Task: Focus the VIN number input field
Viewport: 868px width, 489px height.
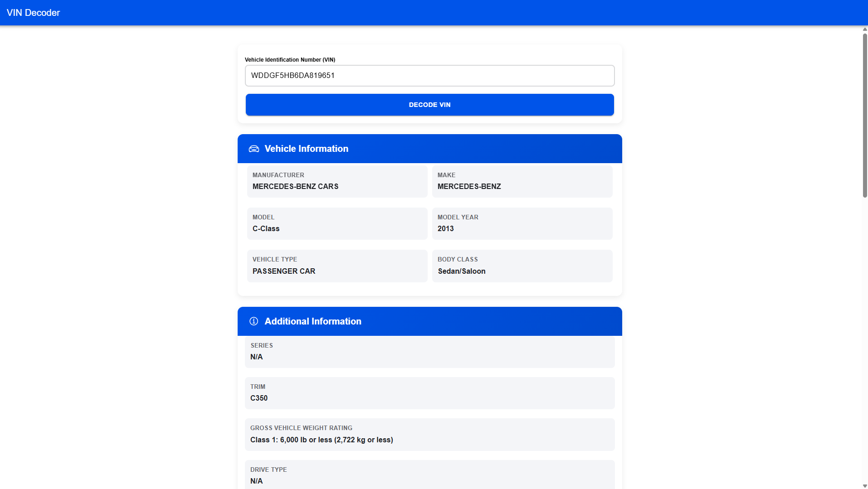Action: pyautogui.click(x=429, y=76)
